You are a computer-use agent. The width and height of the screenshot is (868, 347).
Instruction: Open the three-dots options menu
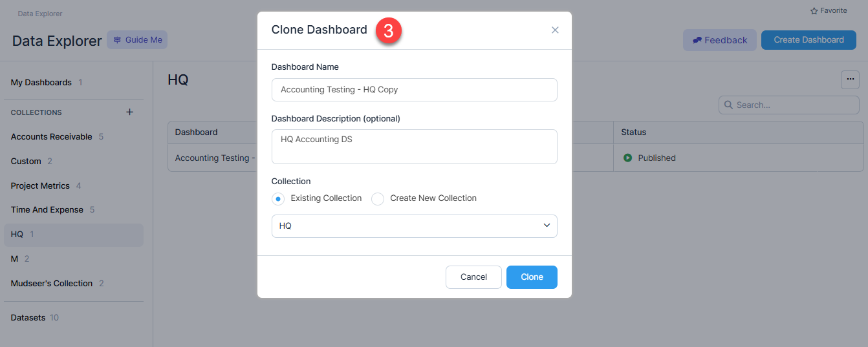tap(850, 79)
